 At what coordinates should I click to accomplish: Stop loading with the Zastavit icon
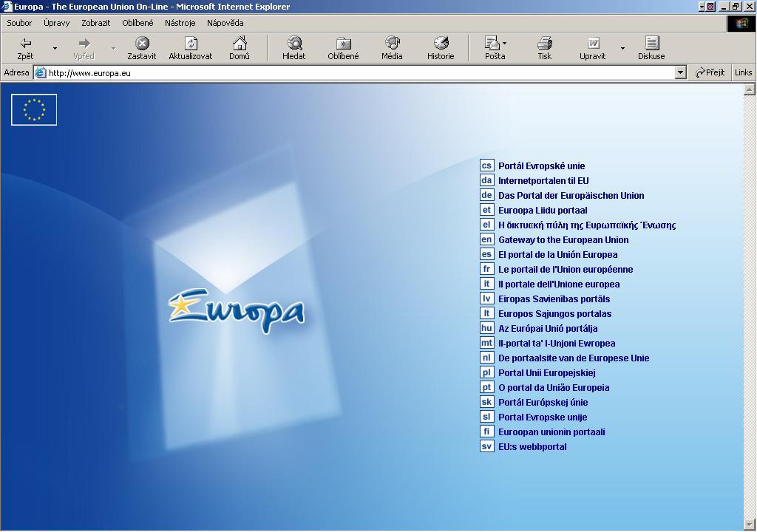142,44
